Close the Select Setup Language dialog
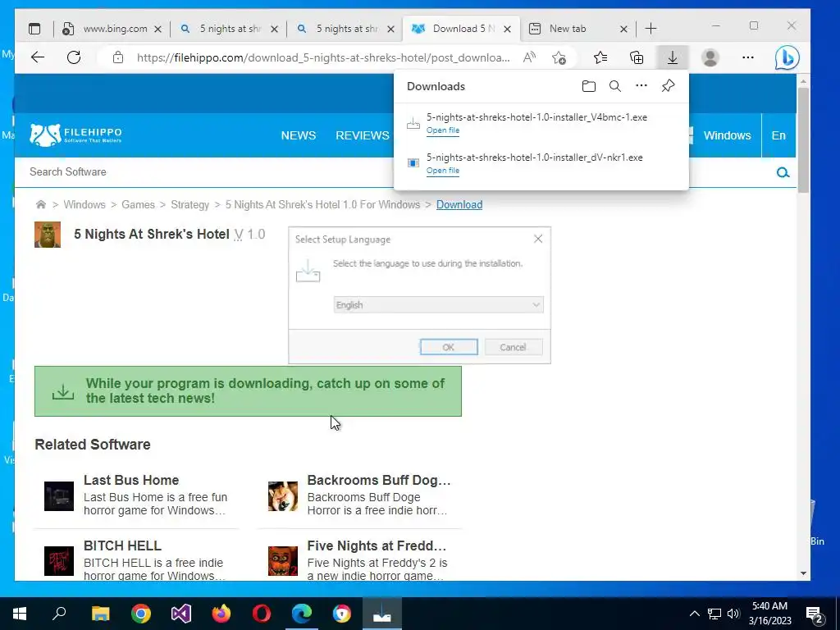 tap(538, 239)
